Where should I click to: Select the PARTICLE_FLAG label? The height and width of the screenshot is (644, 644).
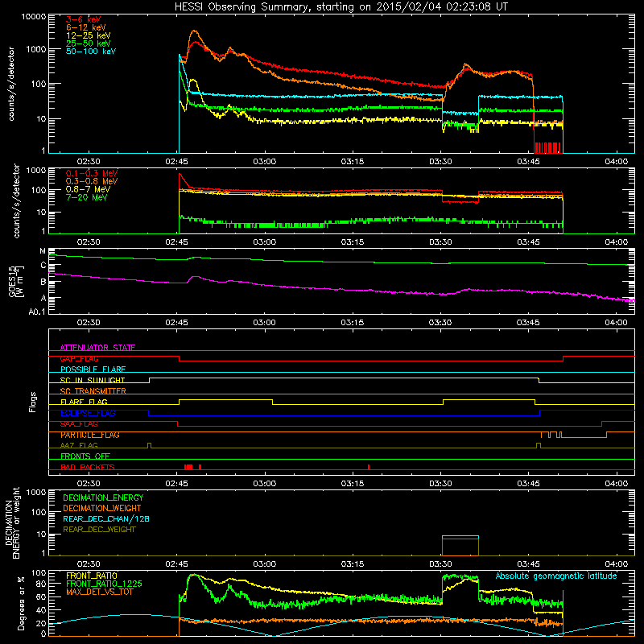(90, 435)
